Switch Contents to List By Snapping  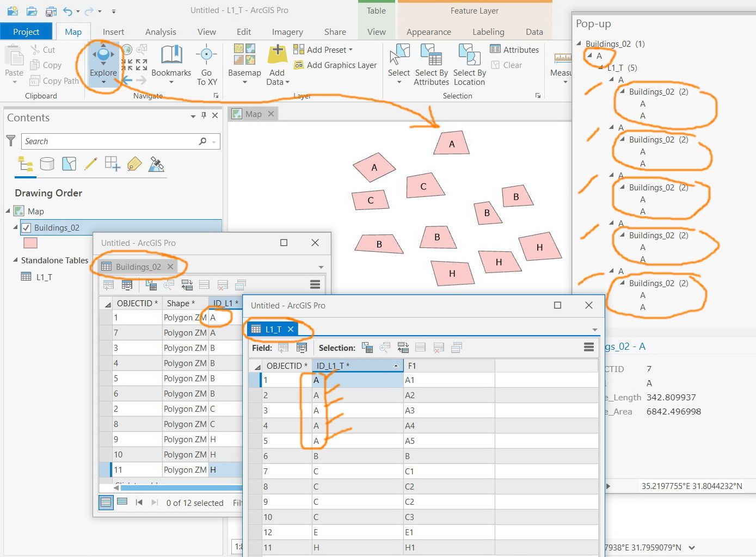(x=113, y=164)
